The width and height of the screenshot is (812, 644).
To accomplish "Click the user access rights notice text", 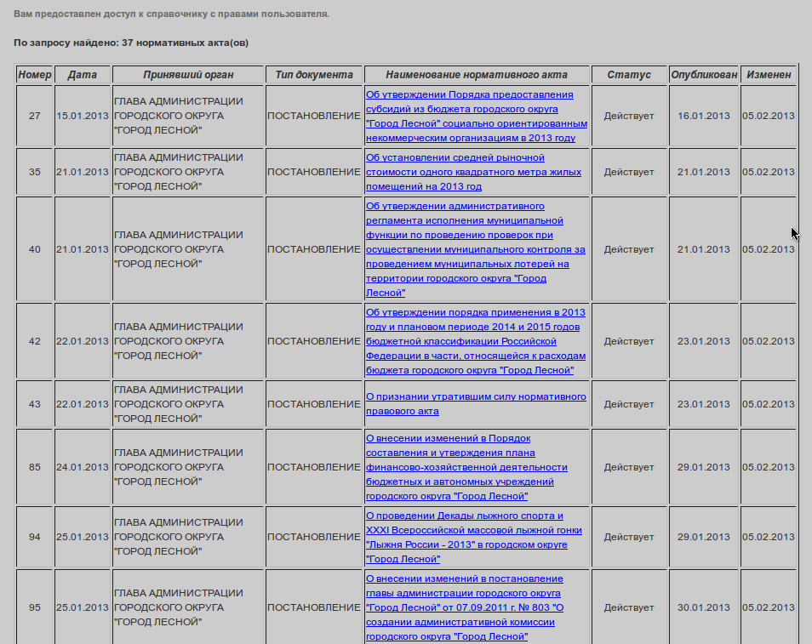I will (171, 14).
